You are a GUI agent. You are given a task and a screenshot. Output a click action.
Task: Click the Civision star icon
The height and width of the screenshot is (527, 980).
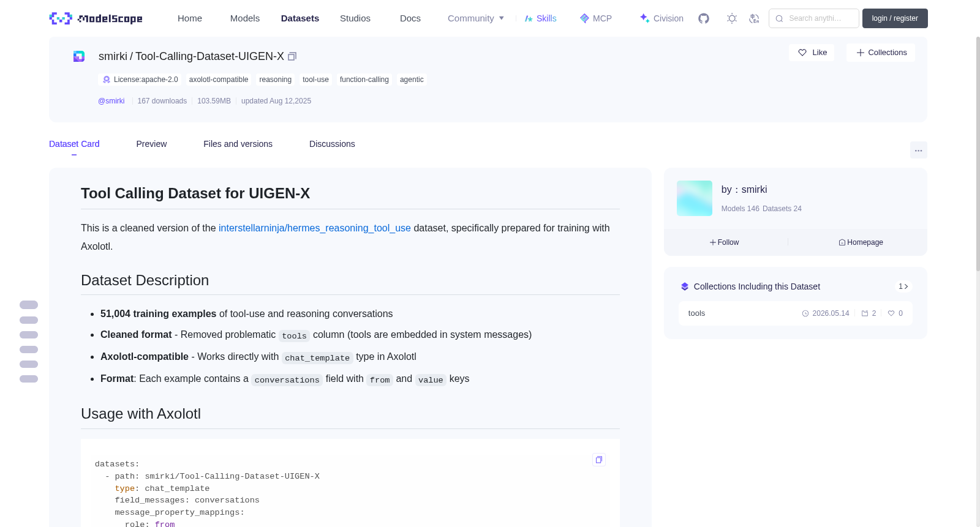(644, 18)
